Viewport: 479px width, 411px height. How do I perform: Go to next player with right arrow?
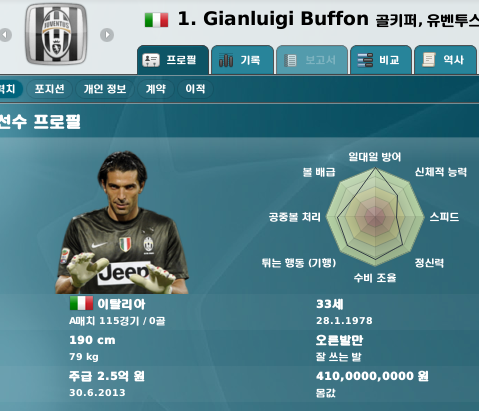tap(107, 35)
